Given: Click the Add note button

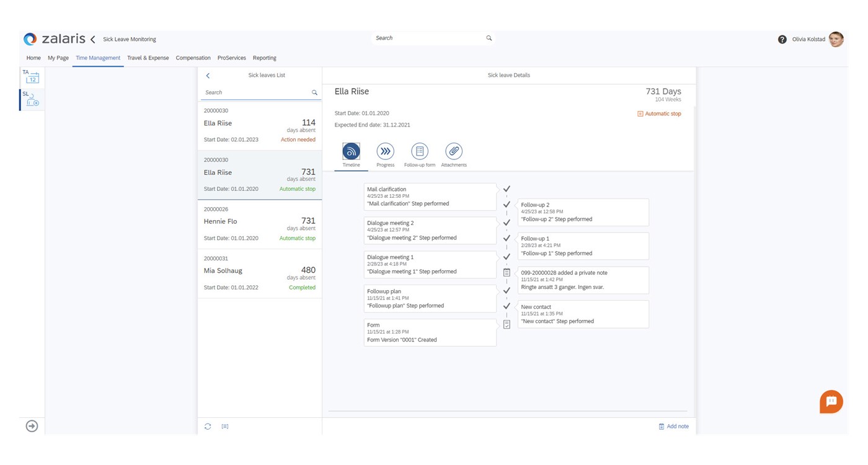Looking at the screenshot, I should 673,427.
